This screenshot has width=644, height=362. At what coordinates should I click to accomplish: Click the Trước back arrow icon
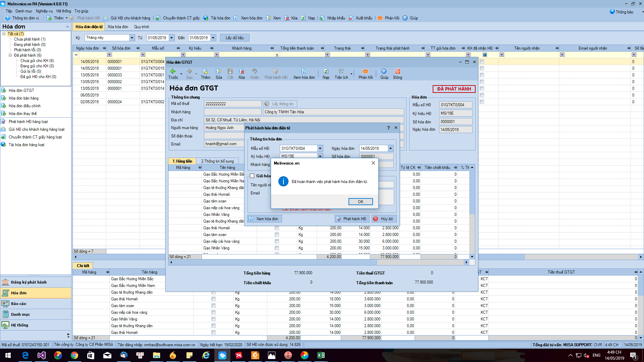173,71
